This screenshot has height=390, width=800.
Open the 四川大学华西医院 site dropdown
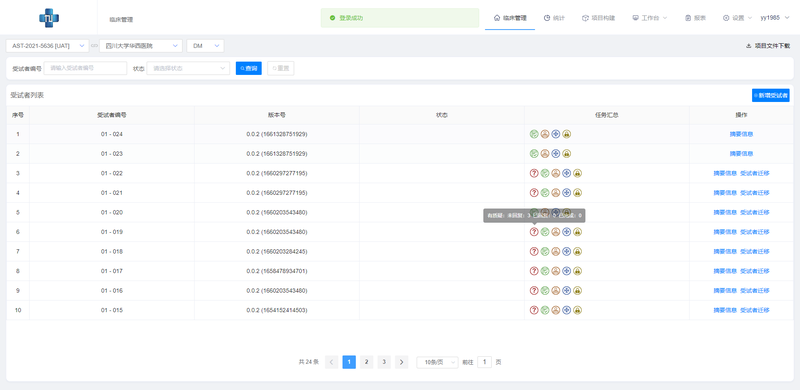point(141,46)
